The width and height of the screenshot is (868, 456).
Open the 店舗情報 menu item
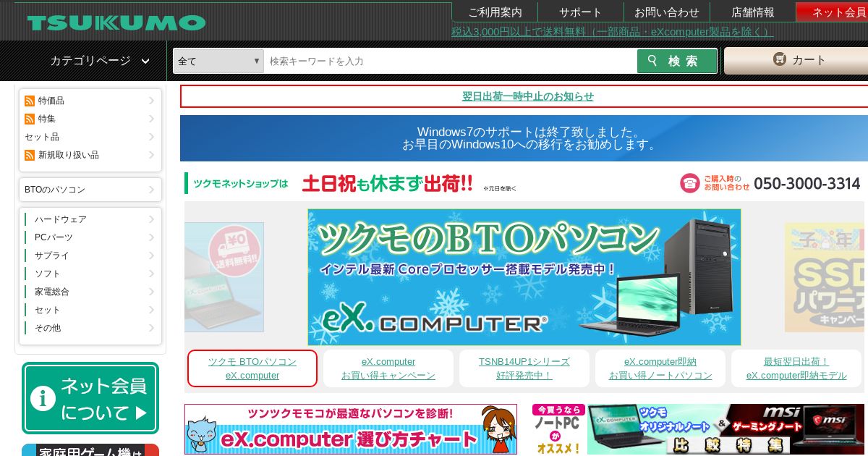pyautogui.click(x=753, y=12)
